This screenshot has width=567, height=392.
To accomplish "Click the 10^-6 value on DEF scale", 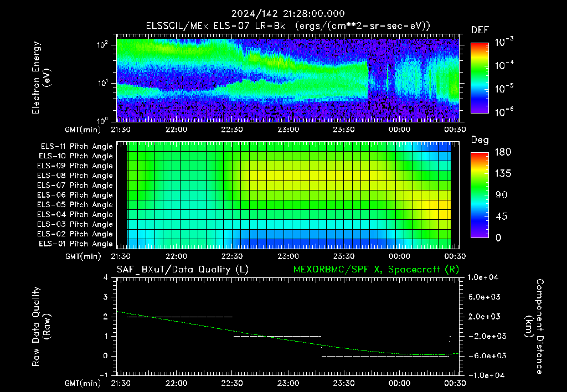I will pos(504,112).
